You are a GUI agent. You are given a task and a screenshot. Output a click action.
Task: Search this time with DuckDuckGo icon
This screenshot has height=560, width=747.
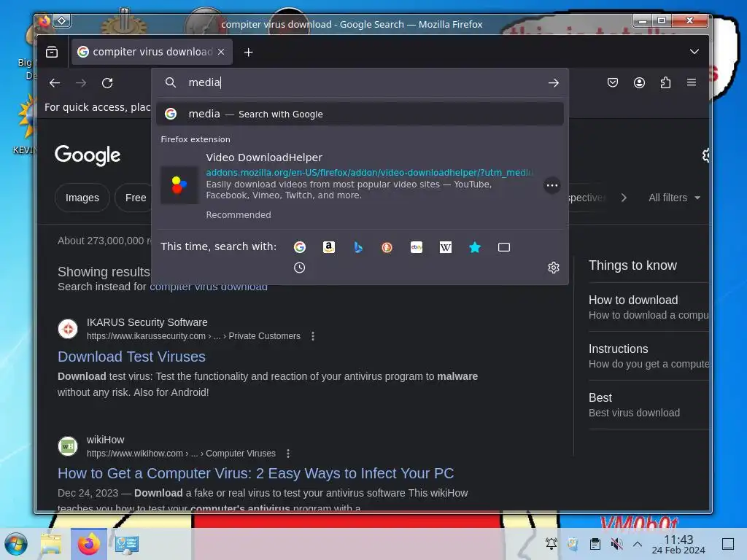[x=387, y=247]
